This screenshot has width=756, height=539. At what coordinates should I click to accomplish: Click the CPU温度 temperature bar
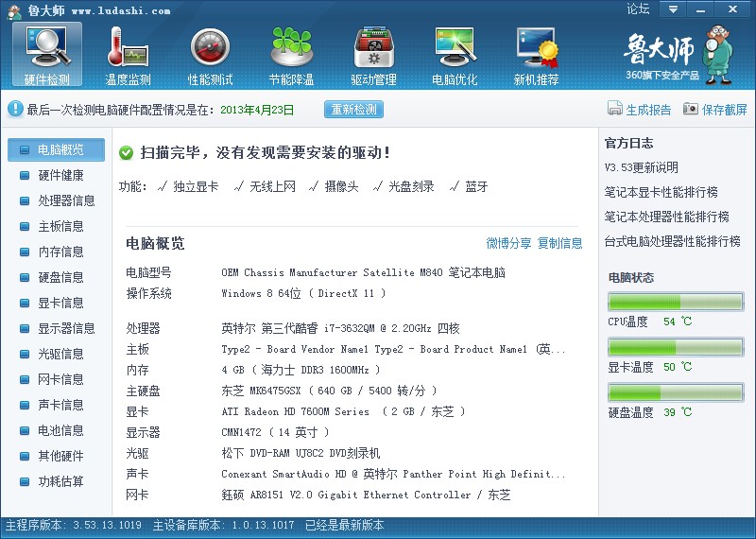point(676,302)
